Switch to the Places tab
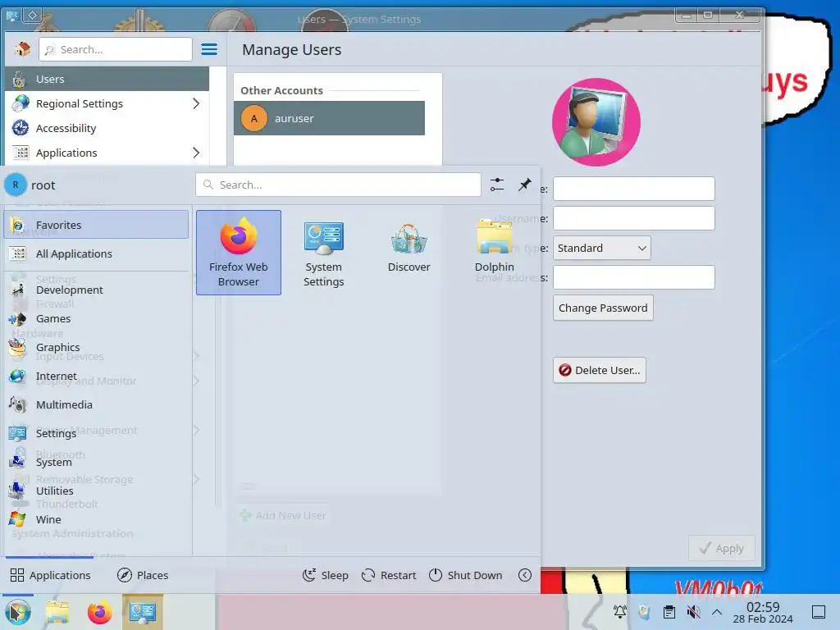The height and width of the screenshot is (630, 840). [143, 575]
